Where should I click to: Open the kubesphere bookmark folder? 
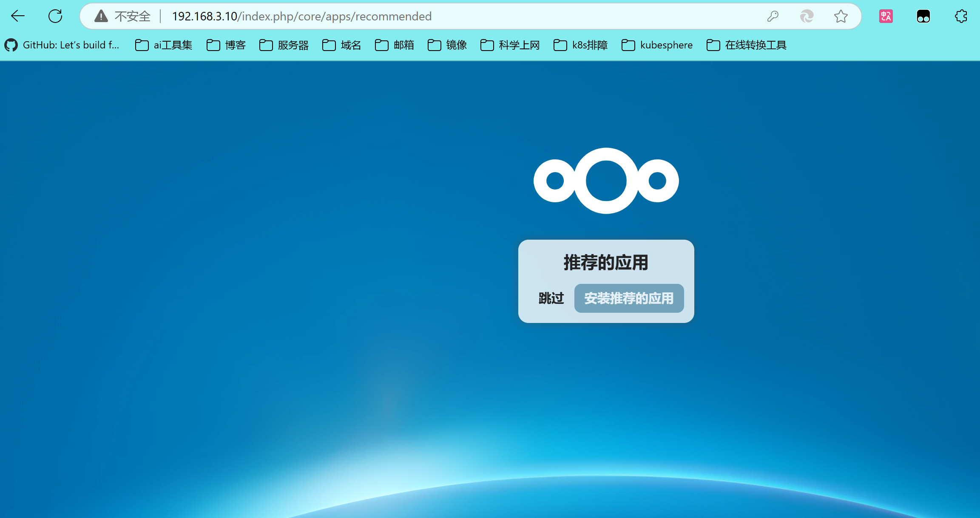[657, 45]
